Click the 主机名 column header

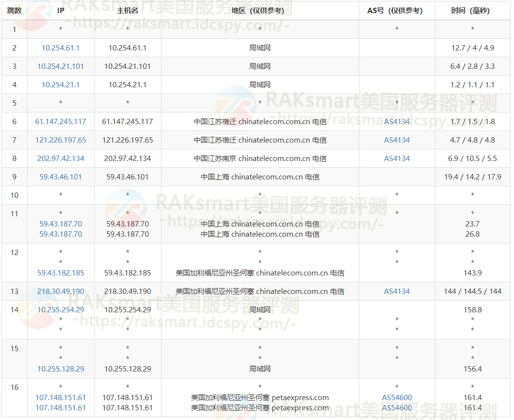point(128,11)
